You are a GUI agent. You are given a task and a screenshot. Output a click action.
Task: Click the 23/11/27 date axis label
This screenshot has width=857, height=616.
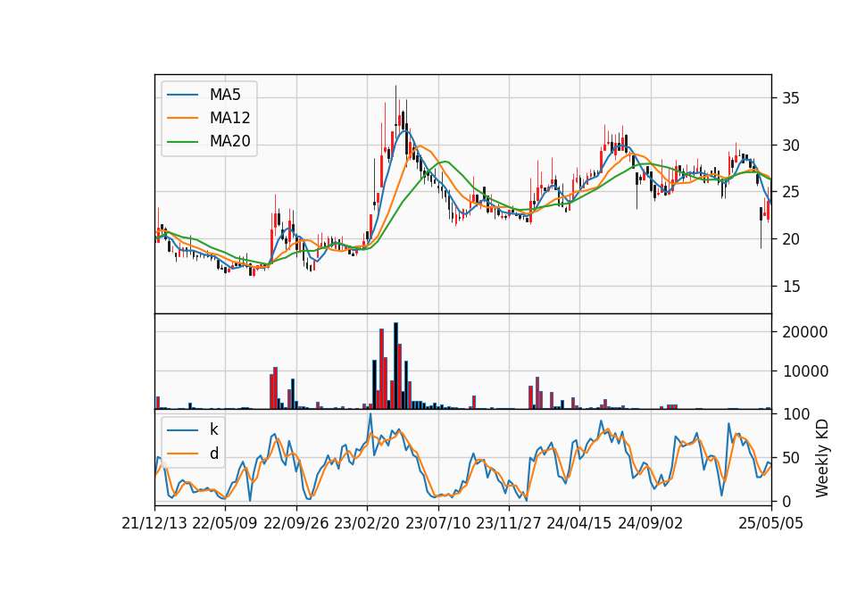[x=509, y=523]
